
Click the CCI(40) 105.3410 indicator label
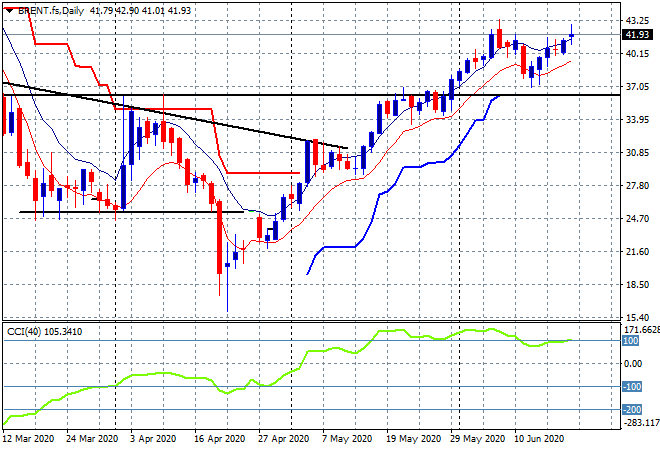click(x=45, y=332)
